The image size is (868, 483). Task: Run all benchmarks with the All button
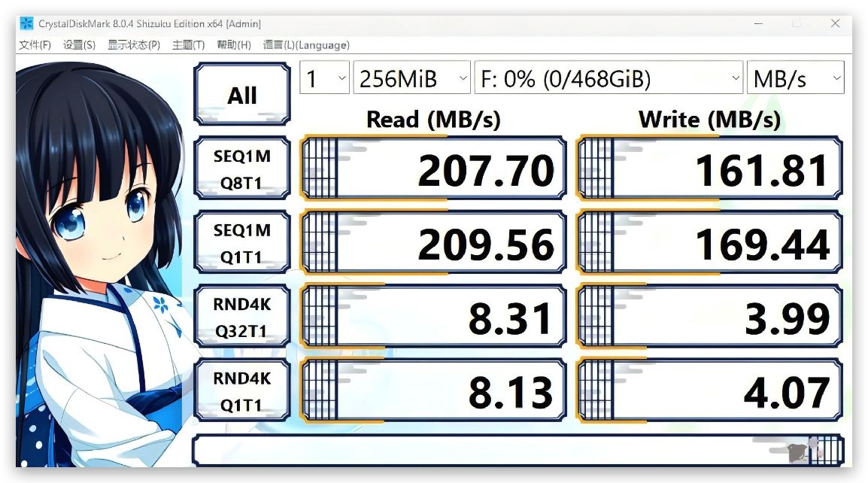tap(242, 95)
